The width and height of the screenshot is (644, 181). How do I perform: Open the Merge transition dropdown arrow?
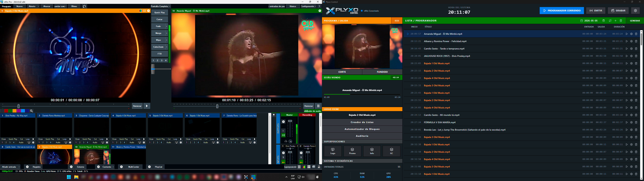167,33
